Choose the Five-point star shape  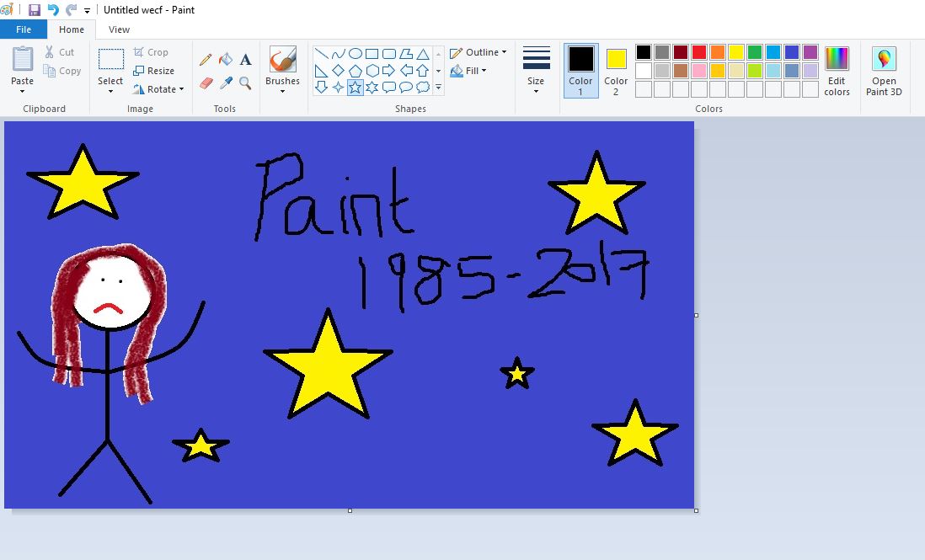coord(356,88)
